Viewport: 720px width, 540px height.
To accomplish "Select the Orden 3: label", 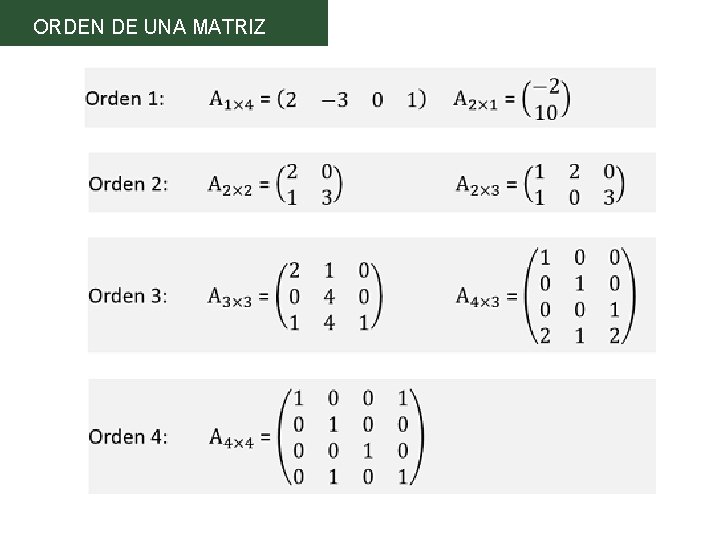I will click(x=128, y=296).
